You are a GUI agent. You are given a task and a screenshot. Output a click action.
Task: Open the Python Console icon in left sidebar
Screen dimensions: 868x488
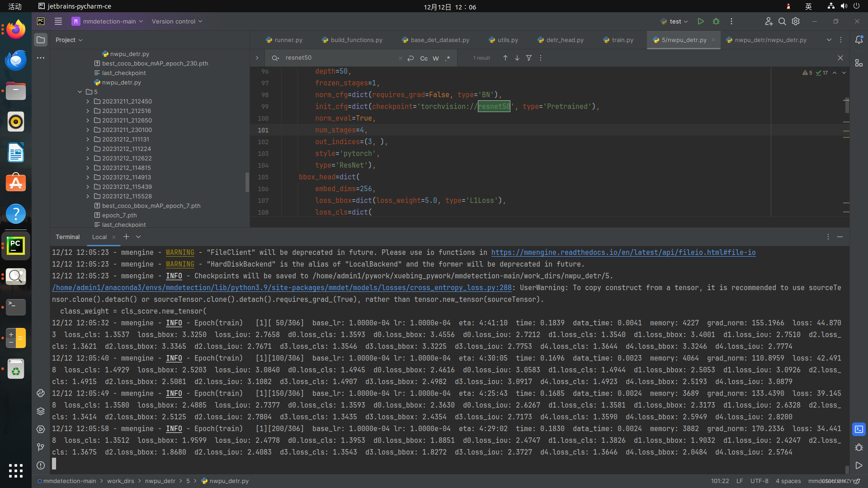click(x=41, y=393)
